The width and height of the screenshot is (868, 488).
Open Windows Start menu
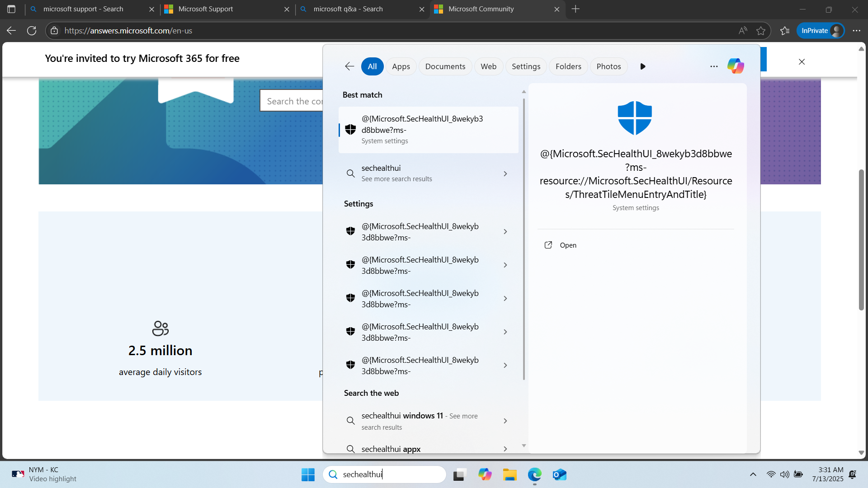[x=308, y=474]
